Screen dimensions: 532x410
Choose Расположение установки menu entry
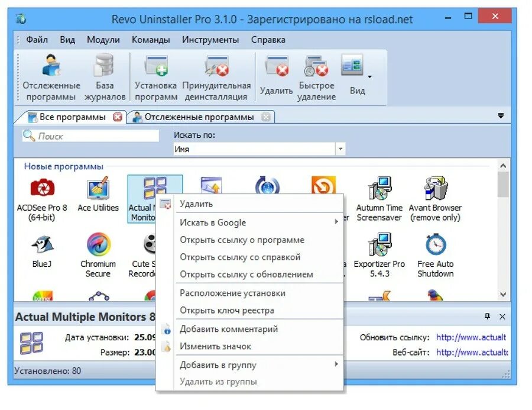(249, 293)
